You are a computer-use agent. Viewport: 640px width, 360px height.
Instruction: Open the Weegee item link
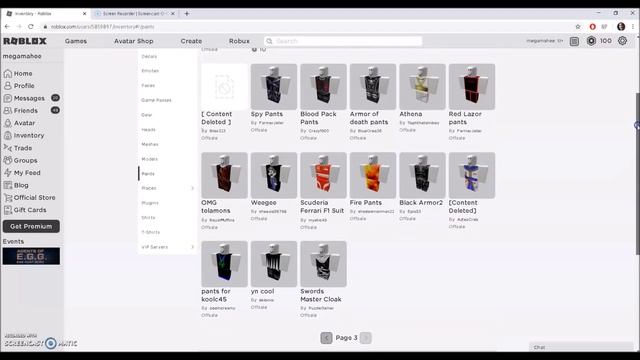tap(263, 203)
